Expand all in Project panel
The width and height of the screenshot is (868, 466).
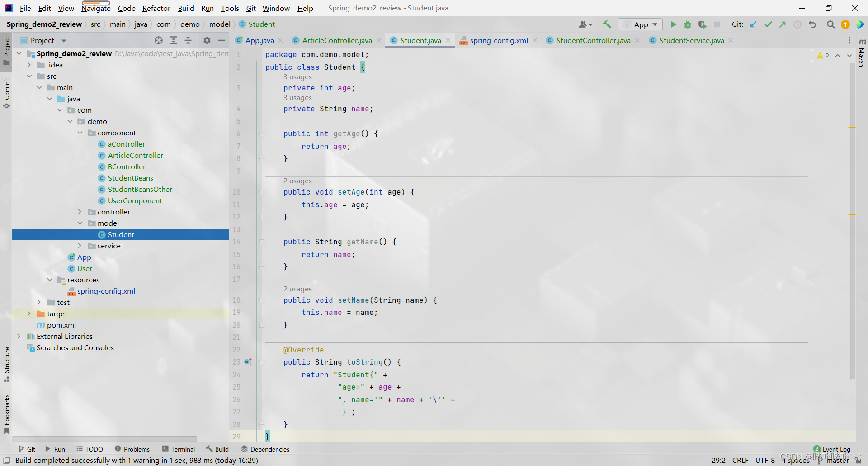point(174,40)
